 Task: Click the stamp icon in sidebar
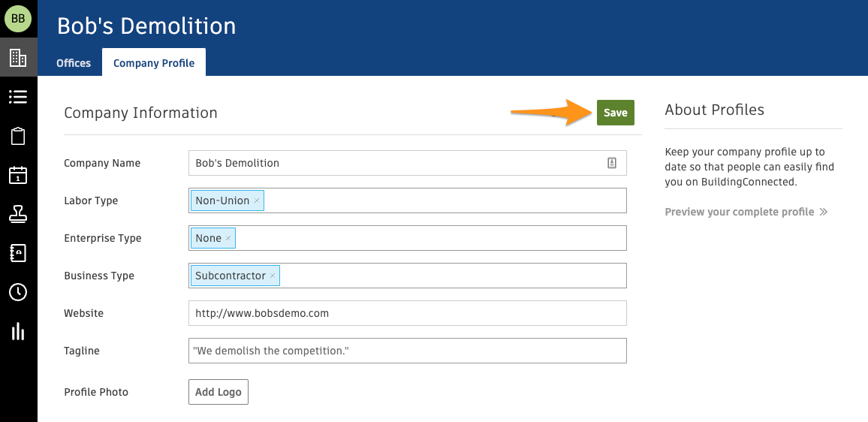pyautogui.click(x=18, y=214)
